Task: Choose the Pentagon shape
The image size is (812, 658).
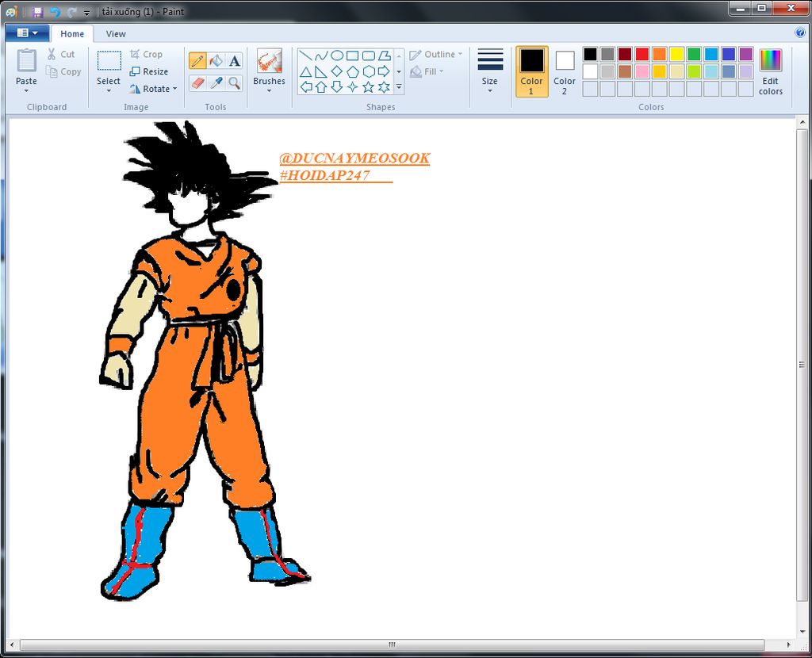Action: pos(352,71)
